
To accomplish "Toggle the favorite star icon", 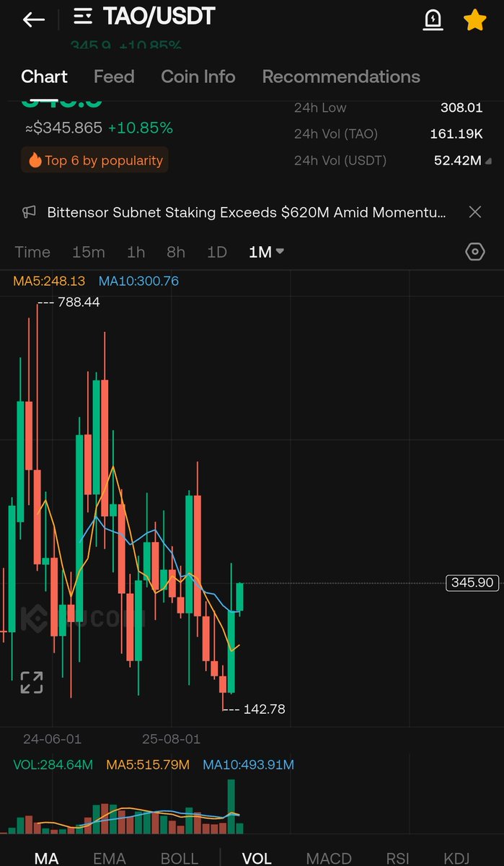I will (474, 20).
